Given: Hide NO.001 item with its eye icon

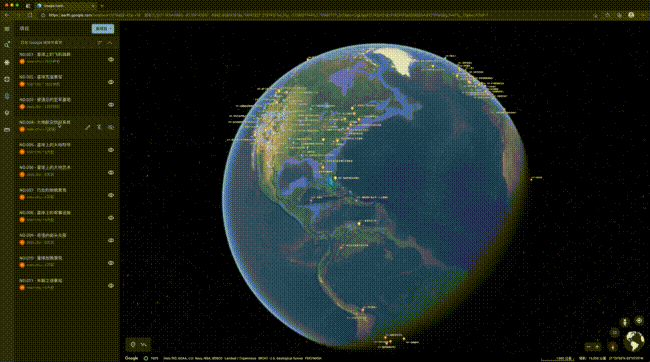Looking at the screenshot, I should (111, 60).
